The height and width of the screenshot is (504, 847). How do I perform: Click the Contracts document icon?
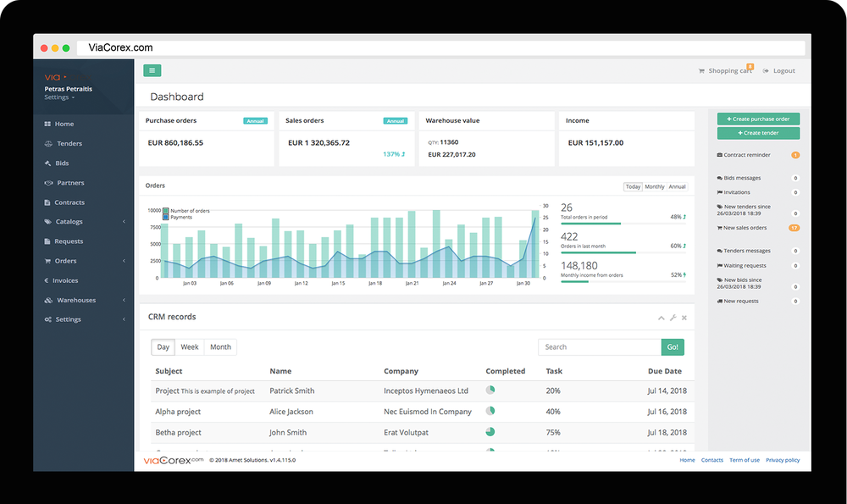(x=47, y=202)
